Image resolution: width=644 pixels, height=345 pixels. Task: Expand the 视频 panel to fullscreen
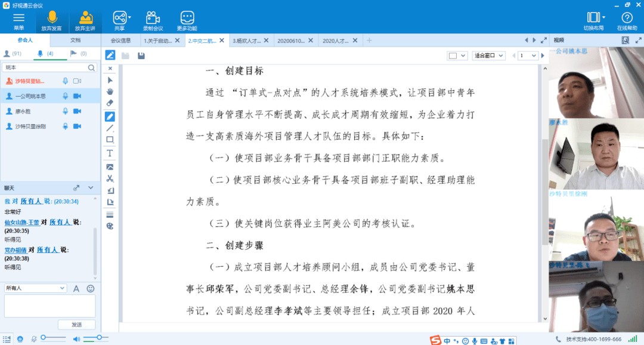click(x=638, y=41)
